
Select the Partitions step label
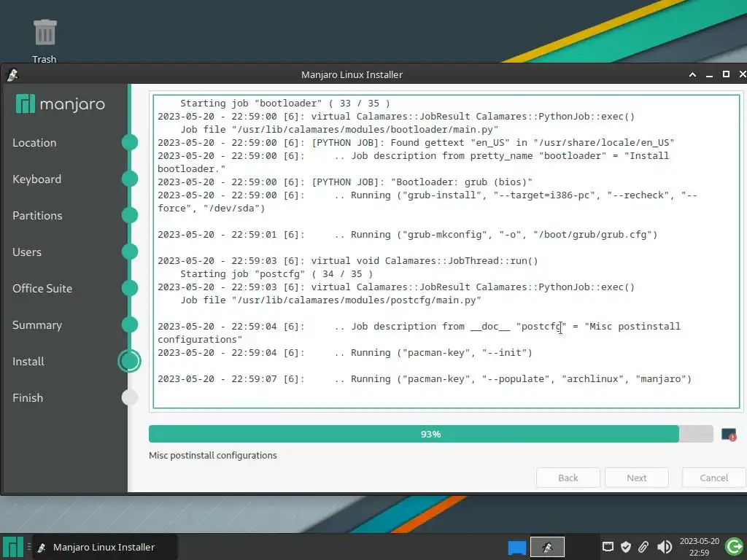coord(37,216)
